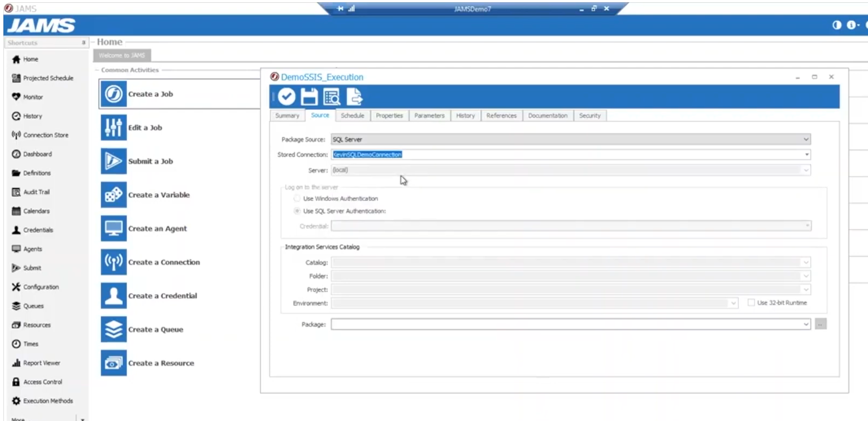Click the info icon in JAMS header

pos(851,25)
